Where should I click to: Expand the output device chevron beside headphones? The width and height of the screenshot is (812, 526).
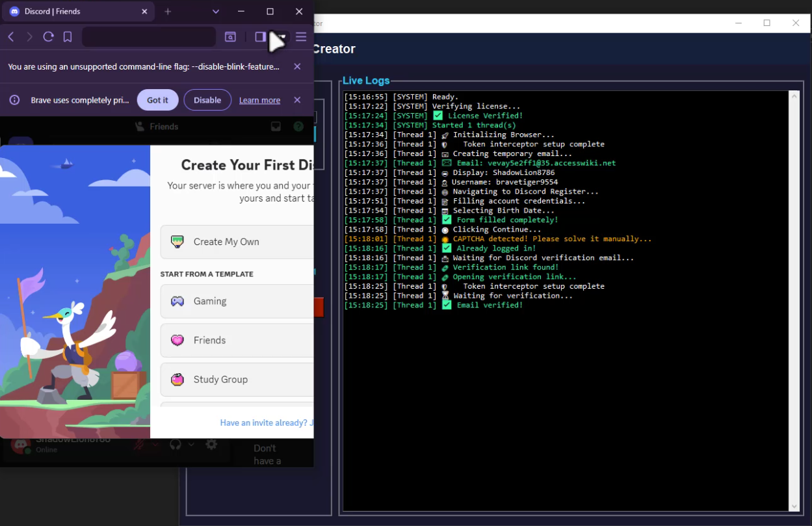point(191,445)
